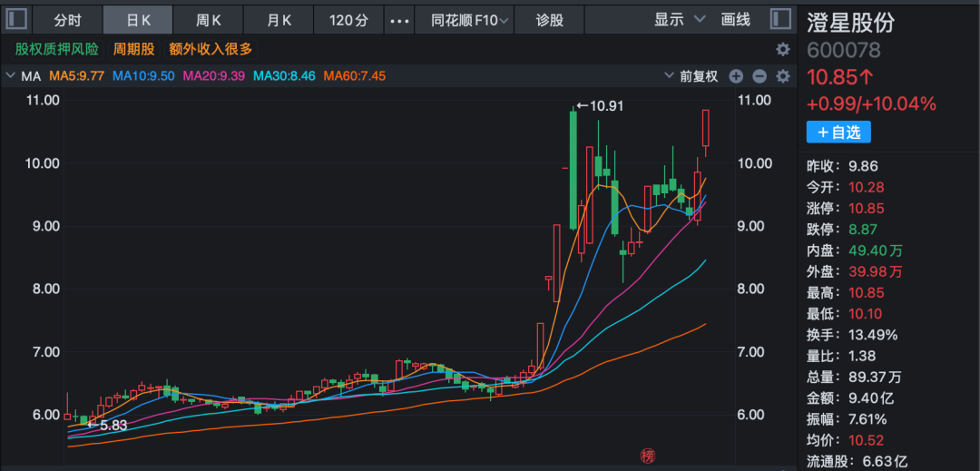Zoom in chart with plus icon

[x=736, y=76]
